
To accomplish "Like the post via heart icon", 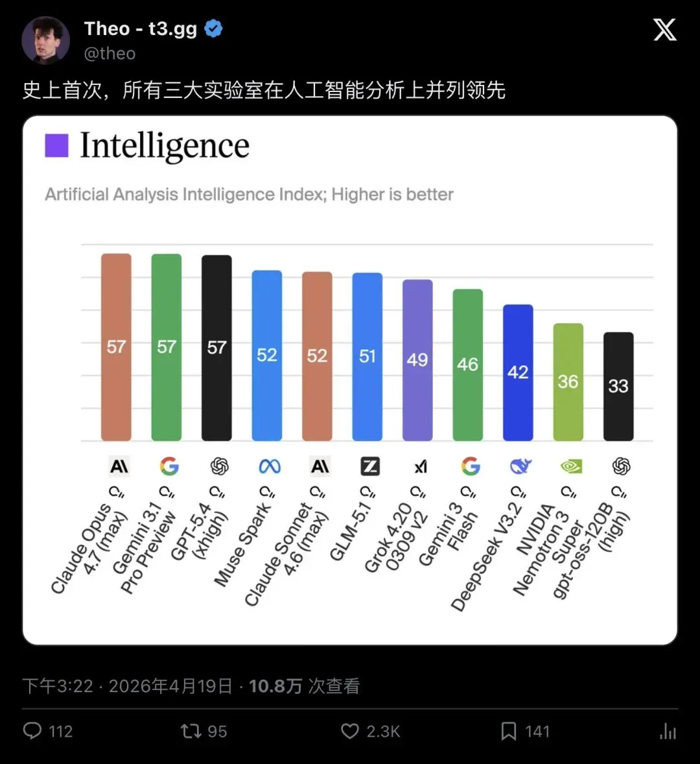I will point(349,731).
